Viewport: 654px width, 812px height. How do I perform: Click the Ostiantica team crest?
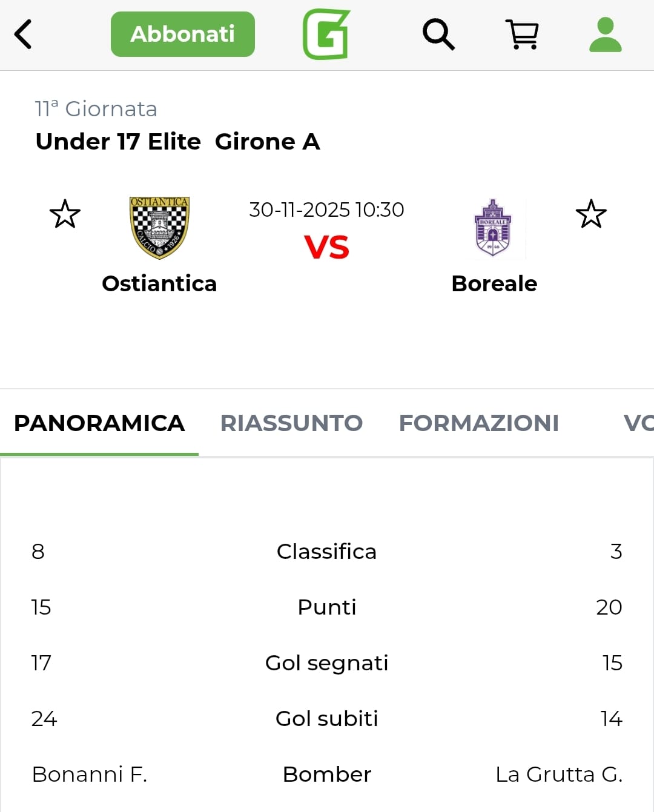click(159, 228)
